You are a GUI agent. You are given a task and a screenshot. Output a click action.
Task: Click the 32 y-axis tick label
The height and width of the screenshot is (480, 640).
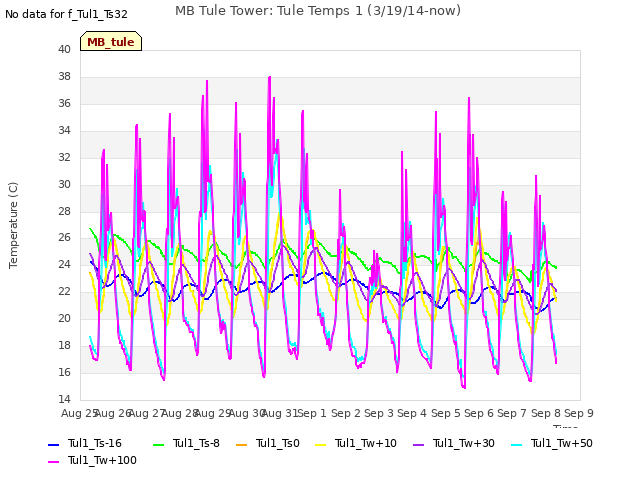tap(64, 158)
